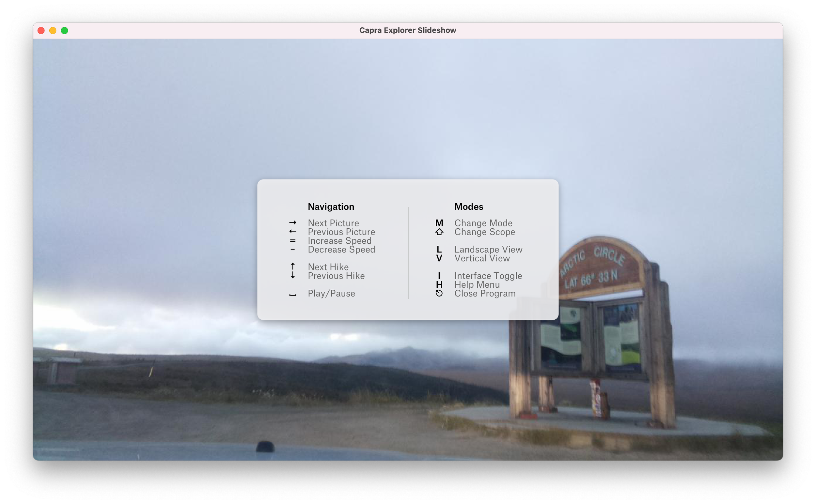
Task: Click the Modes section heading
Action: (468, 207)
